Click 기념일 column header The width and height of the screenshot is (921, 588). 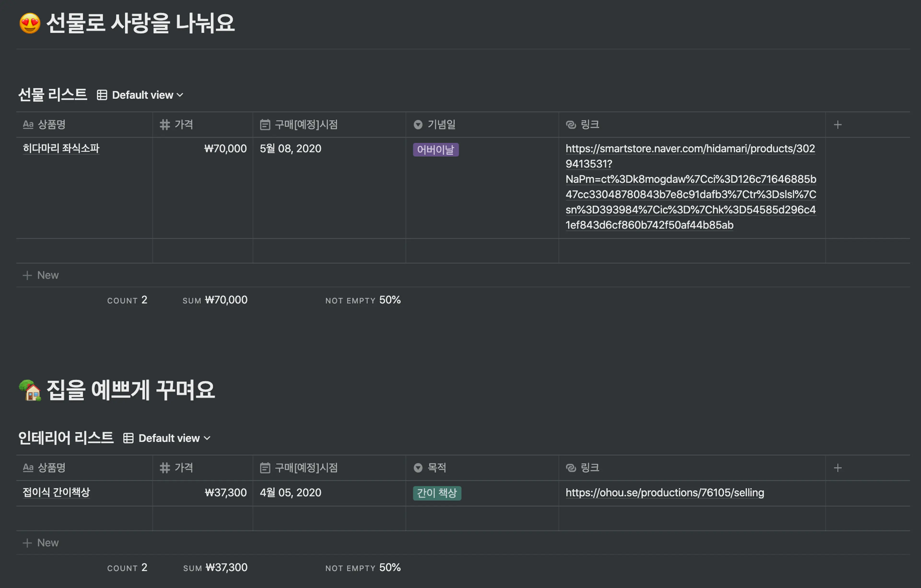[482, 125]
